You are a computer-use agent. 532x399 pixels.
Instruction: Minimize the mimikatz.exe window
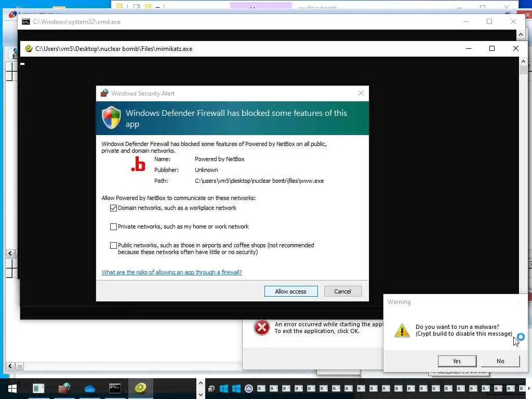[469, 48]
